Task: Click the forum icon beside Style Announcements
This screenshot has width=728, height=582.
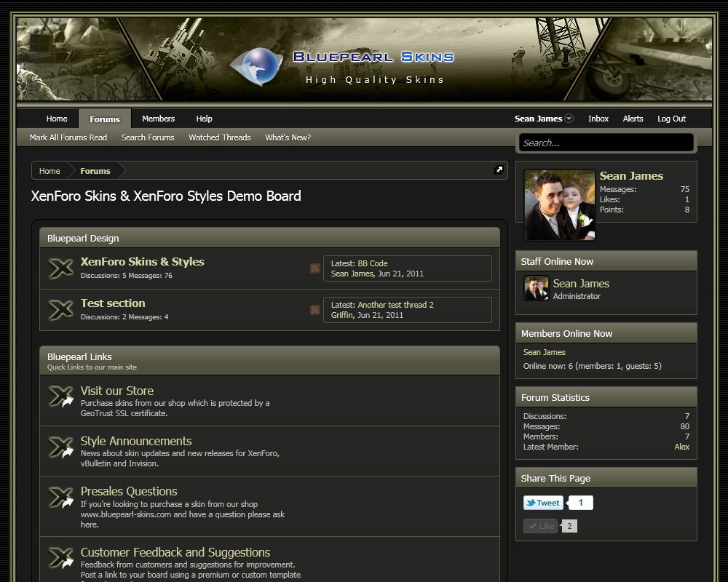Action: (x=61, y=447)
